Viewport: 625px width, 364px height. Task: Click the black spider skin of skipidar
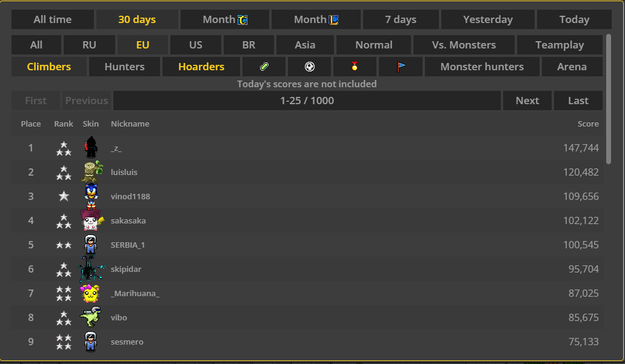click(91, 269)
